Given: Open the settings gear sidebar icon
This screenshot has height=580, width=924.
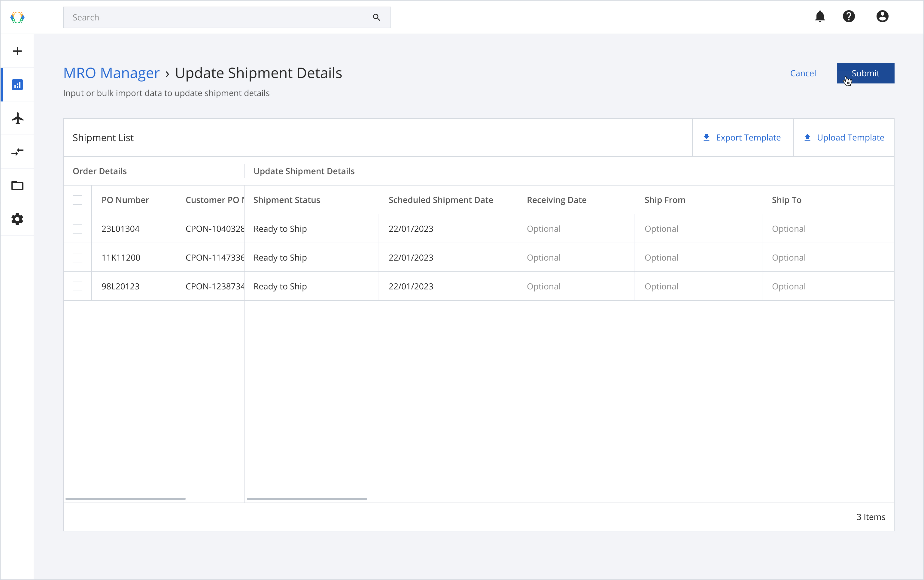Looking at the screenshot, I should [17, 219].
